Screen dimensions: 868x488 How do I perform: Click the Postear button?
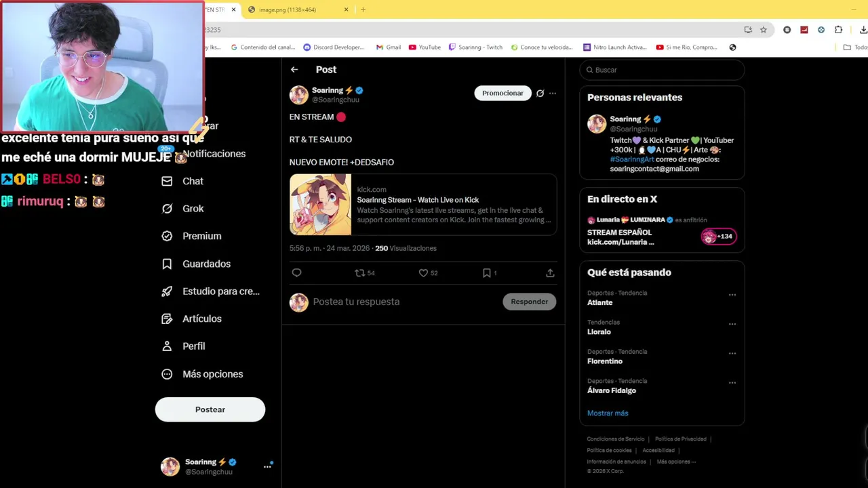[210, 409]
